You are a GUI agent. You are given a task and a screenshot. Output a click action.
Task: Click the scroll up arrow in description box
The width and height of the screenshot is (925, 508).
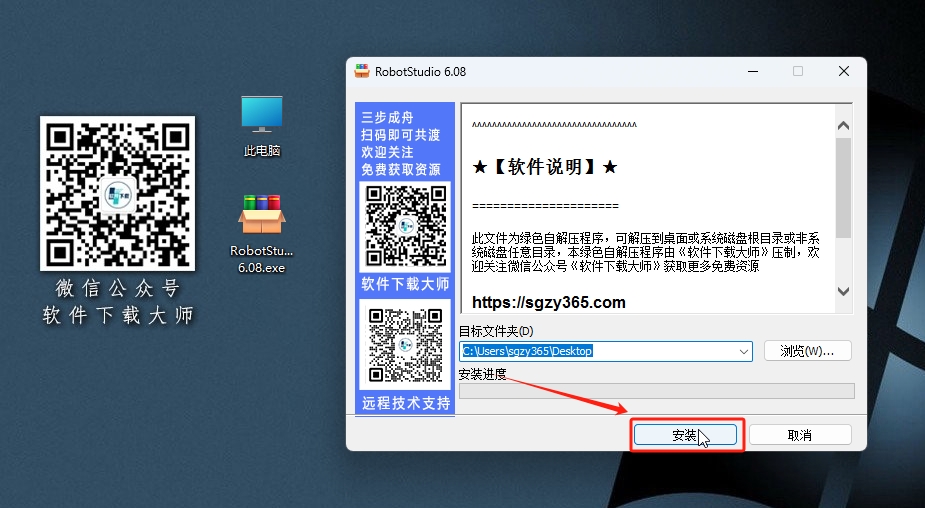coord(844,125)
